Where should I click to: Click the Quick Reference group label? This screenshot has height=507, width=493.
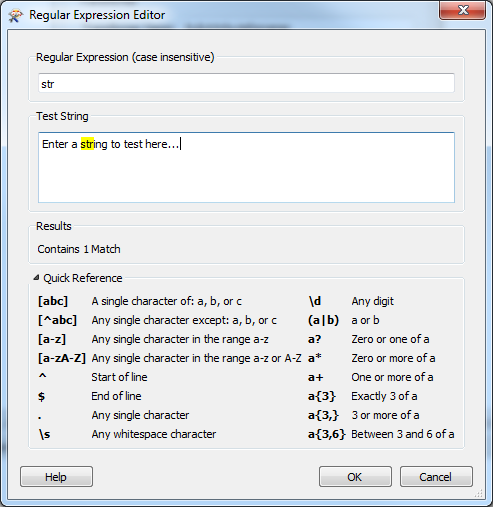[83, 278]
